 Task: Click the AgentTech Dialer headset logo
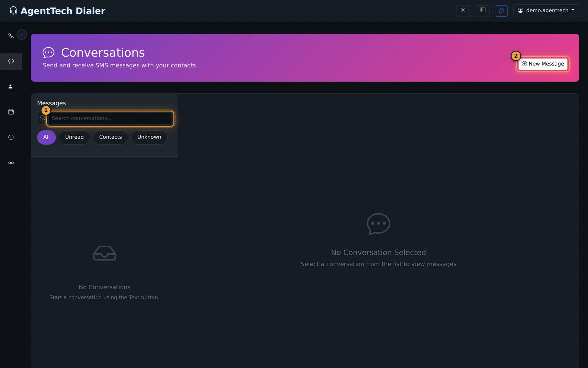coord(13,11)
